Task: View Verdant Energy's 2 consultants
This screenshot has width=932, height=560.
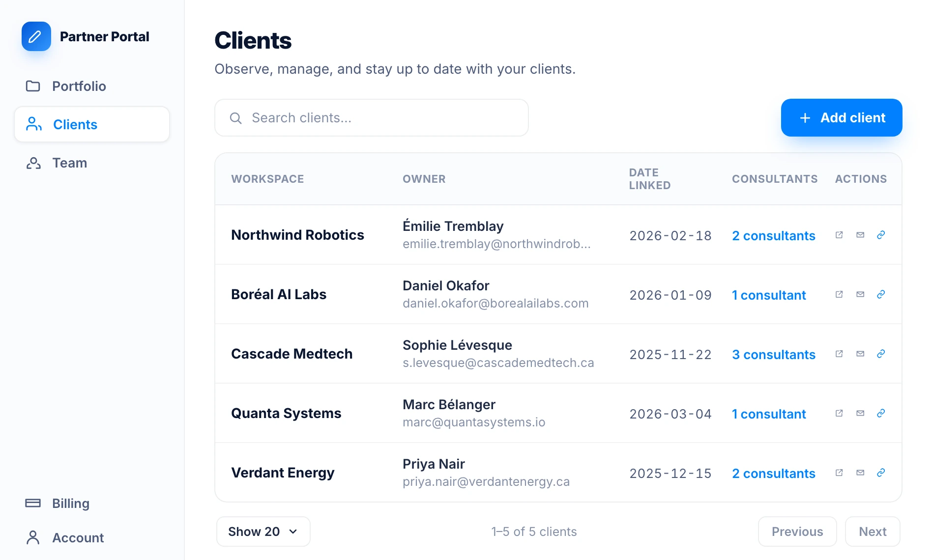Action: (774, 474)
